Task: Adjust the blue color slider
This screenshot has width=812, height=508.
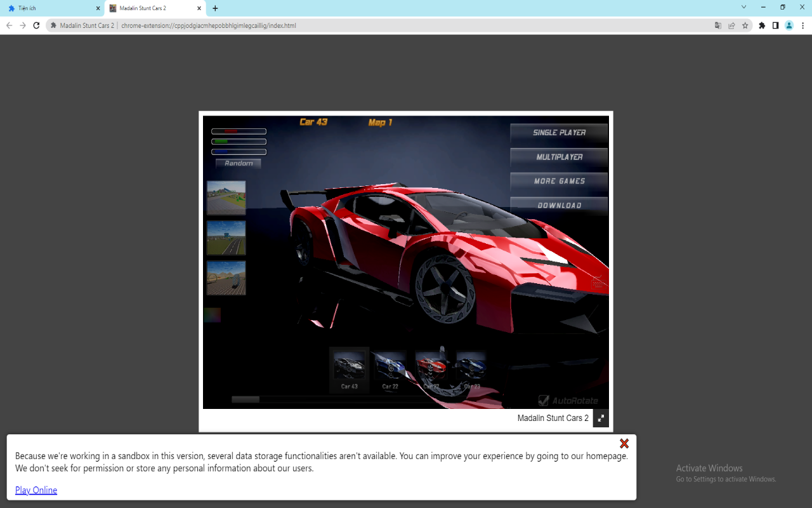Action: tap(239, 152)
